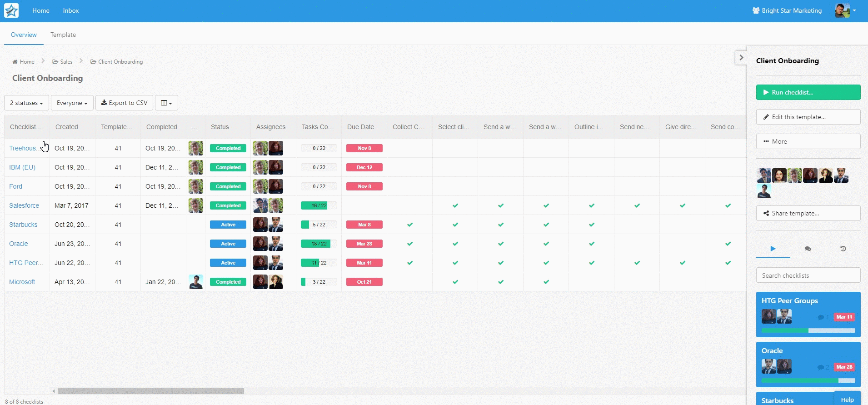Show activity history tab in sidebar

(843, 249)
